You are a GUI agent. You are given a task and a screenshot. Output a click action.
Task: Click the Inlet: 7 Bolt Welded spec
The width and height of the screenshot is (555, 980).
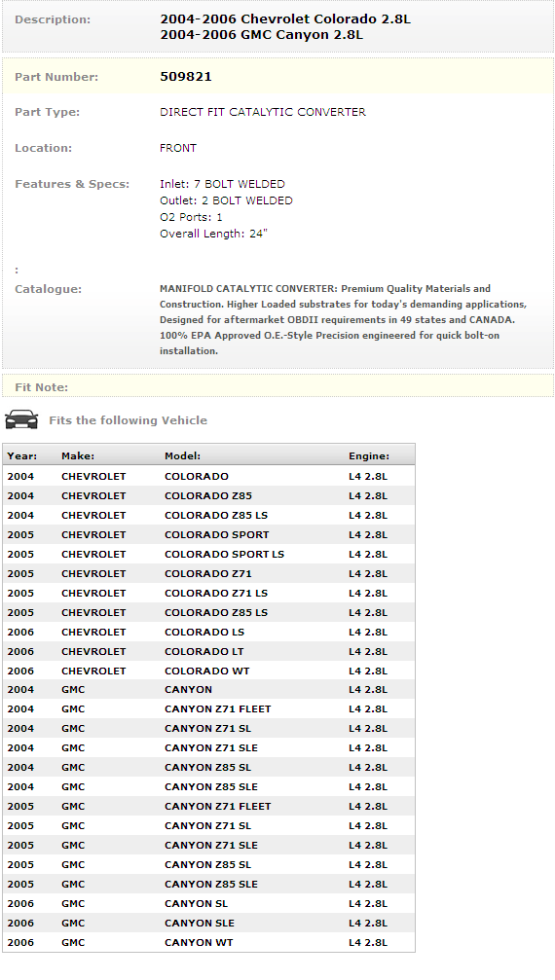[x=222, y=184]
